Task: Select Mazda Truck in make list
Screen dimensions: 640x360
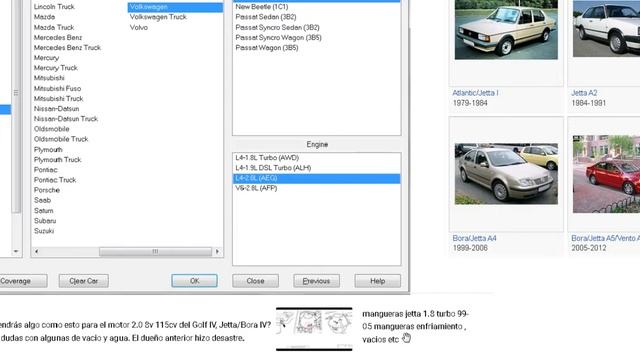Action: [54, 27]
